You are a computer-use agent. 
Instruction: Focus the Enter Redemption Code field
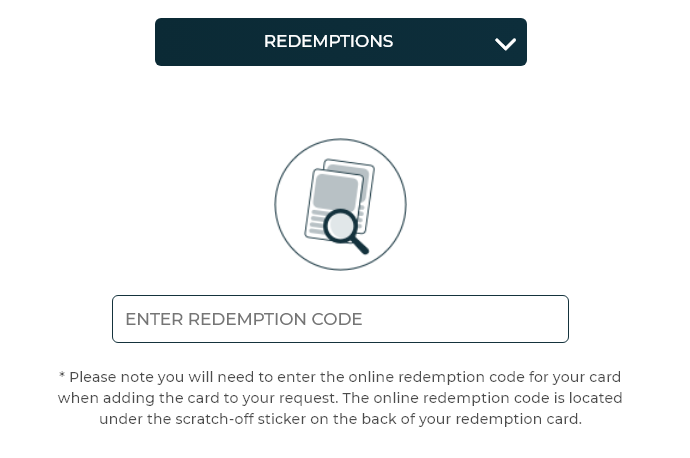coord(340,319)
